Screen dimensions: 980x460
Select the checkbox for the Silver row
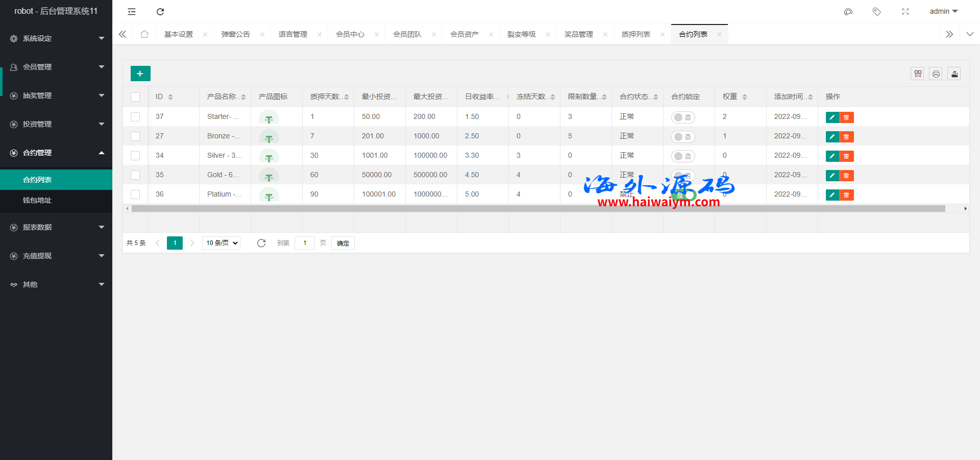coord(135,156)
